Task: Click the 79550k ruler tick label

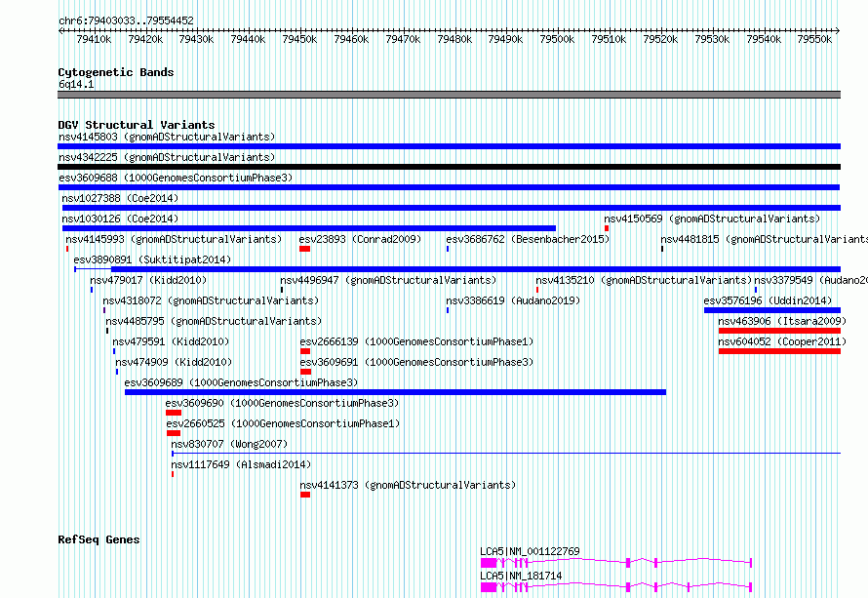Action: point(814,39)
